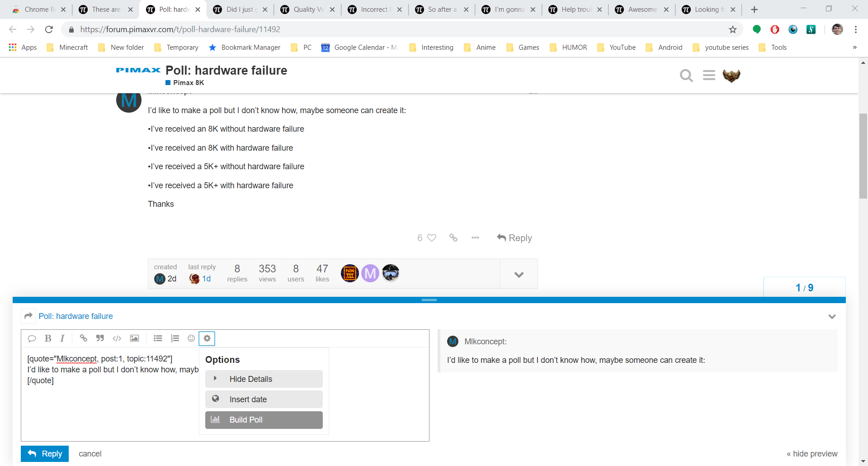Image resolution: width=868 pixels, height=466 pixels.
Task: Open the Google Calendar bookmark
Action: point(359,48)
